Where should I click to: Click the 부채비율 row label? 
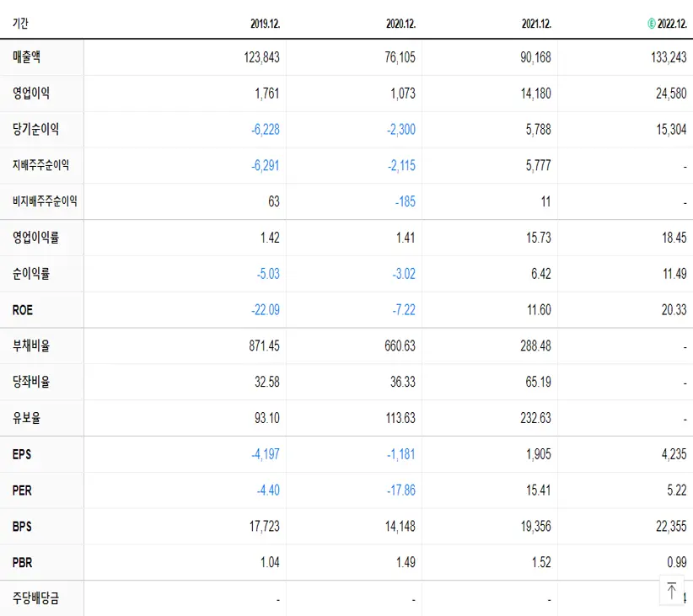coord(32,346)
